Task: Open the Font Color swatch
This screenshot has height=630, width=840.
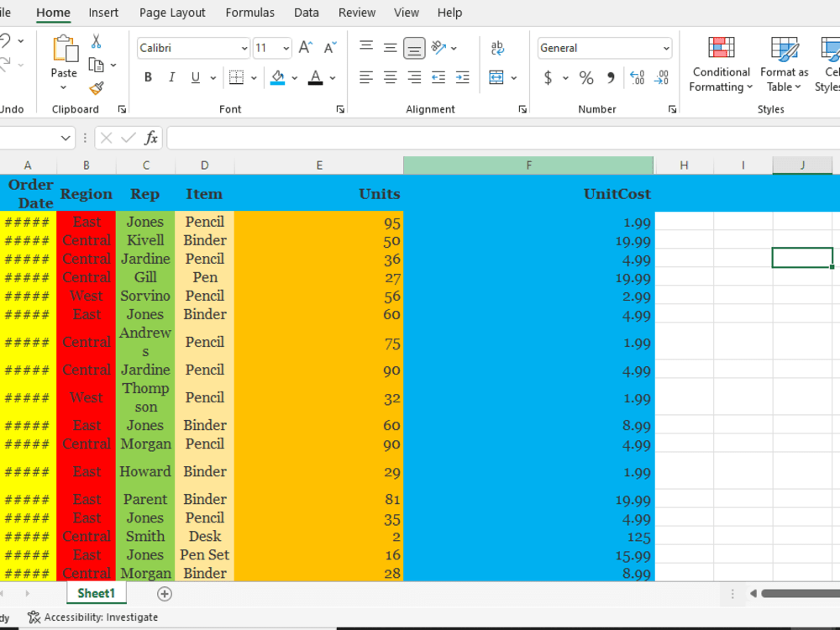Action: pyautogui.click(x=315, y=77)
